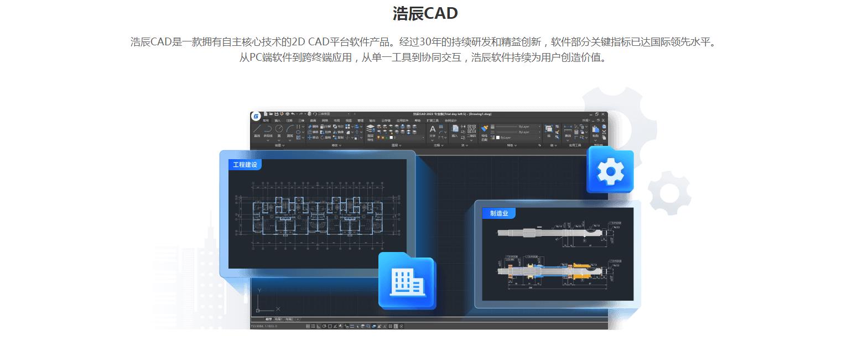Image resolution: width=868 pixels, height=341 pixels.
Task: Click the 制造业 label tag
Action: pos(498,213)
